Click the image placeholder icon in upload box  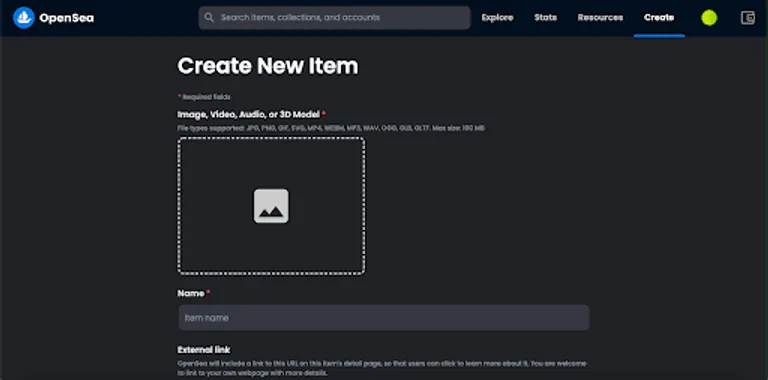[271, 206]
